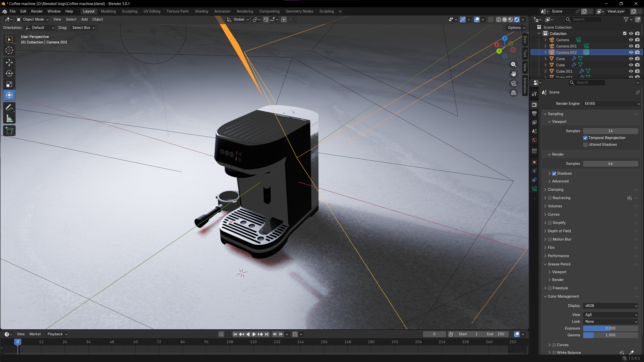The image size is (644, 362).
Task: Open the View Layer properties tab
Action: [534, 122]
